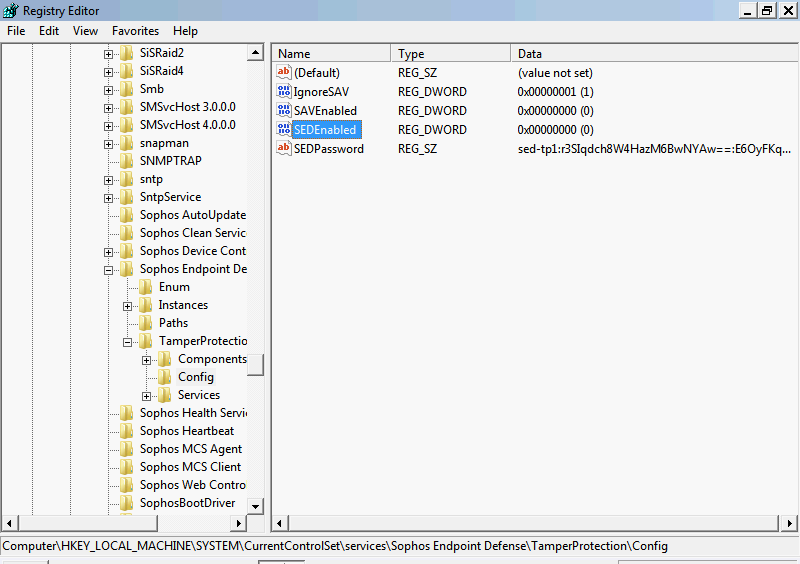Expand the Services subkey
Viewport: 800px width, 564px height.
coord(146,396)
